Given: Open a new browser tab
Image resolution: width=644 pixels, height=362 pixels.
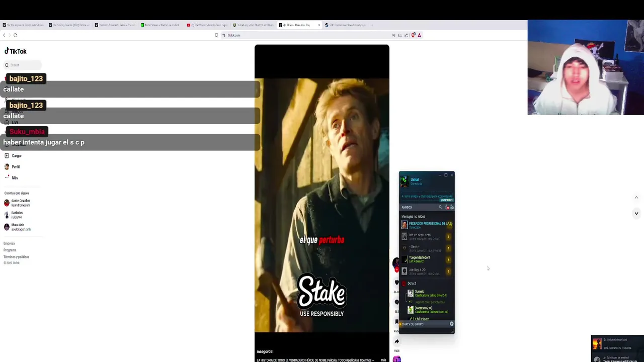Looking at the screenshot, I should [x=372, y=25].
